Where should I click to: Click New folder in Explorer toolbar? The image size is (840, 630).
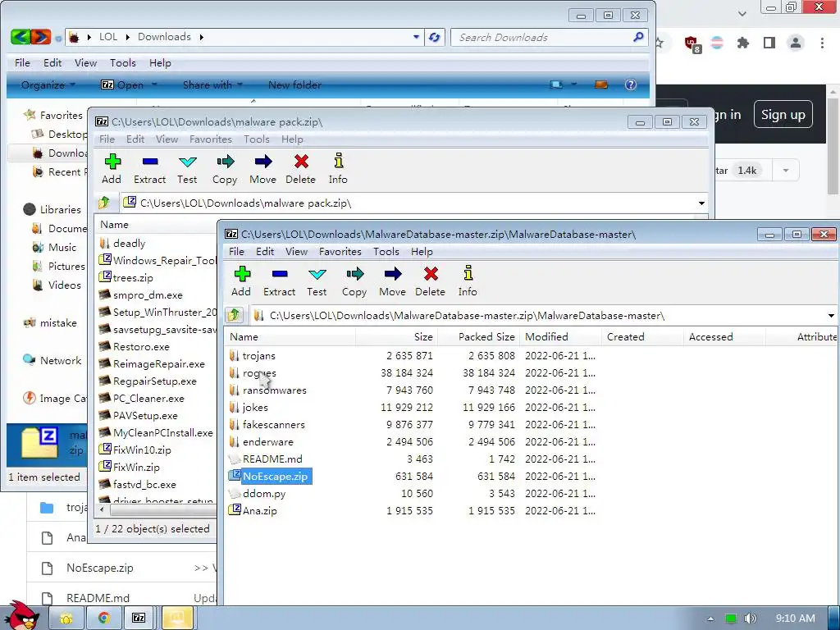point(294,84)
